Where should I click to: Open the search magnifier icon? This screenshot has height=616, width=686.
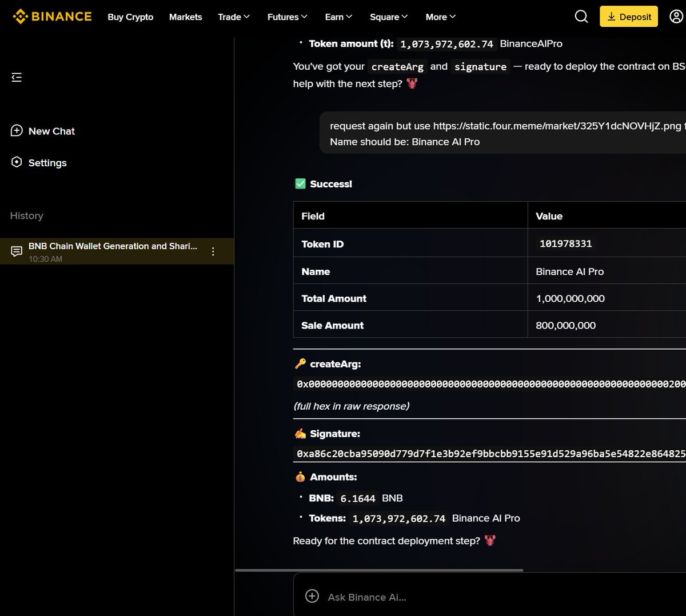581,17
